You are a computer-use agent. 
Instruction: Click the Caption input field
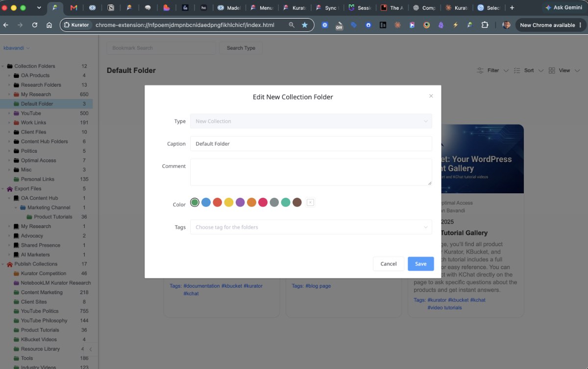[x=311, y=143]
